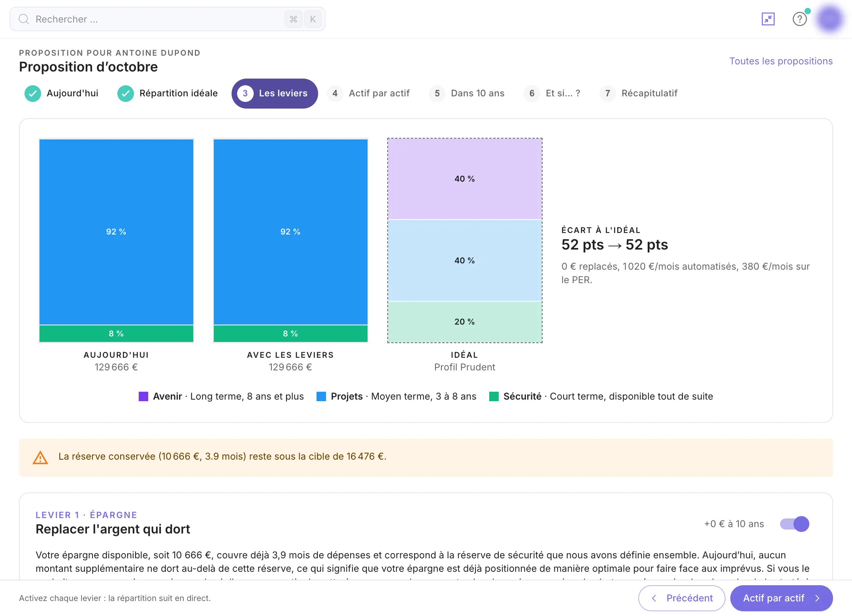Open Toutes les propositions link
852x616 pixels.
coord(781,61)
